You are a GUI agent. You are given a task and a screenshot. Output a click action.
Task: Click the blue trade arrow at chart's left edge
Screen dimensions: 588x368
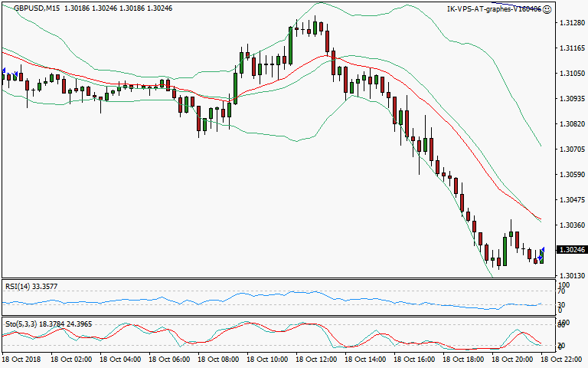pyautogui.click(x=4, y=71)
